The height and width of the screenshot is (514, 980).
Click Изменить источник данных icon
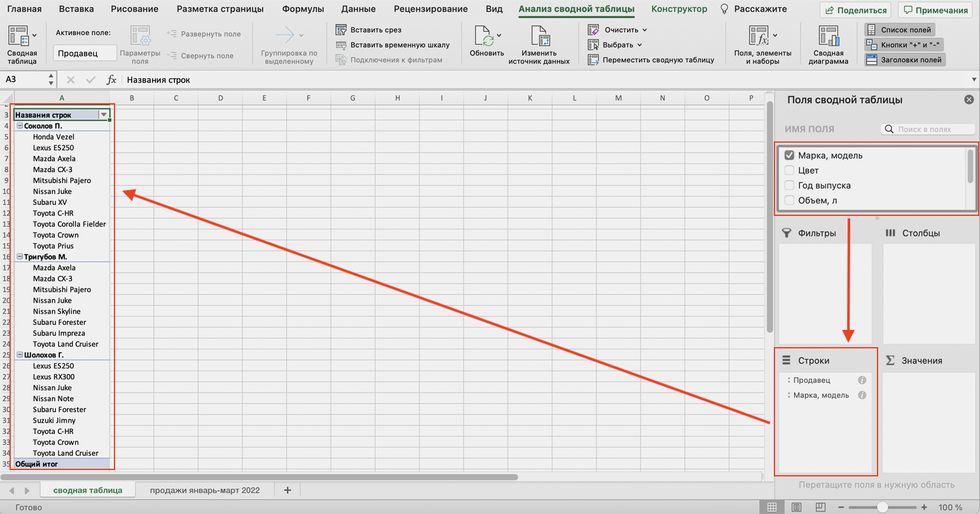tap(539, 37)
